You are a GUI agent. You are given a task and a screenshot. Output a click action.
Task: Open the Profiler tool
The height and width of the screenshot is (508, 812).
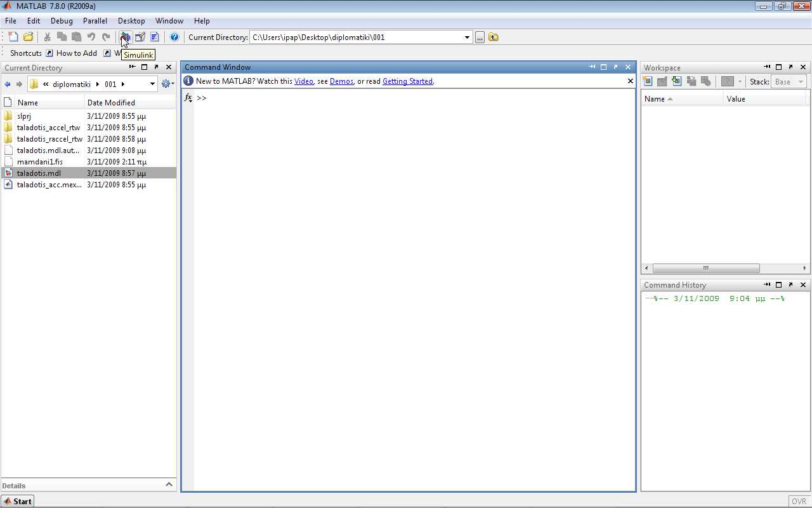155,37
